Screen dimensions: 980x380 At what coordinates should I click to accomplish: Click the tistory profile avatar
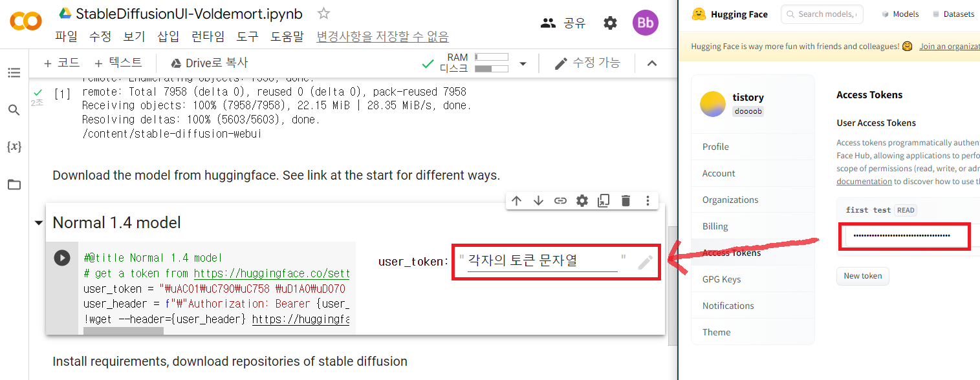pos(713,104)
